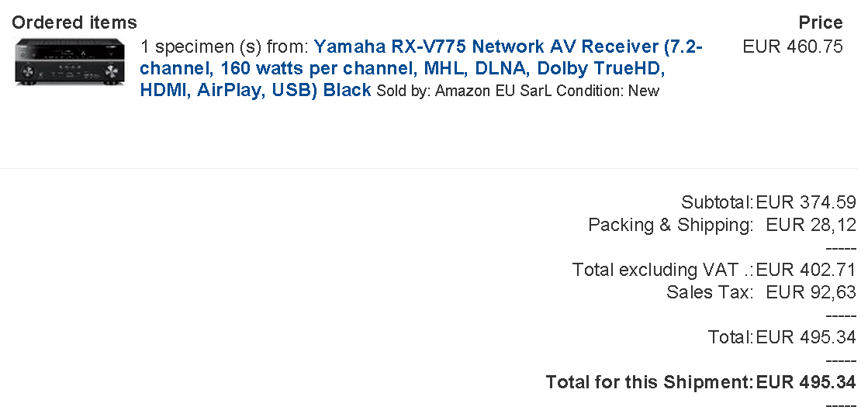Click the "1 specimen (s) from:" text
868x417 pixels.
[x=225, y=47]
